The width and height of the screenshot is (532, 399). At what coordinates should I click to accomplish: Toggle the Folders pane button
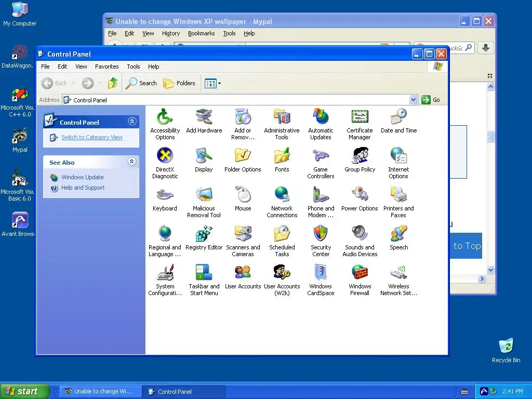click(x=179, y=83)
